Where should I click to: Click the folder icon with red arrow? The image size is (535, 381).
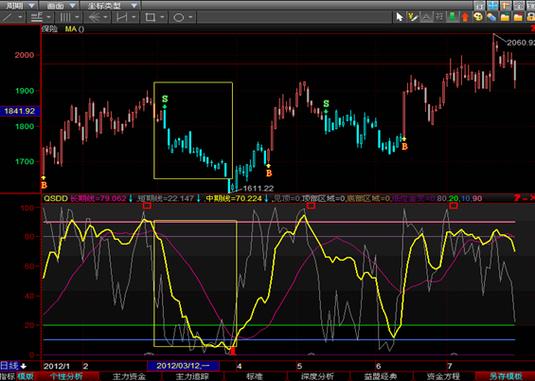click(x=518, y=17)
